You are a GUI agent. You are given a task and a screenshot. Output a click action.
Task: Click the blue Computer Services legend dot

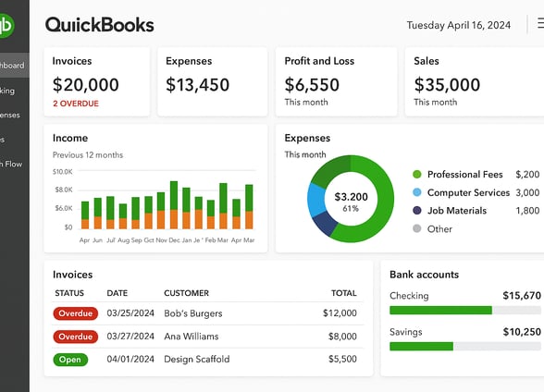point(417,192)
